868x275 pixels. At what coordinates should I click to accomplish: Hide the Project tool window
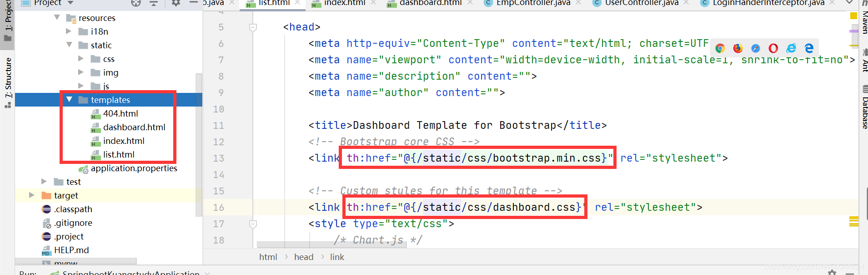(194, 3)
